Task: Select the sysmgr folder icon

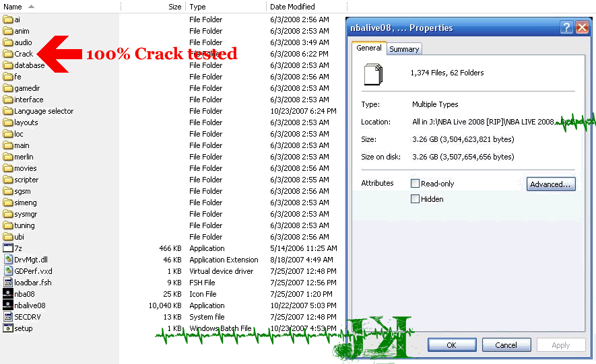Action: point(8,214)
